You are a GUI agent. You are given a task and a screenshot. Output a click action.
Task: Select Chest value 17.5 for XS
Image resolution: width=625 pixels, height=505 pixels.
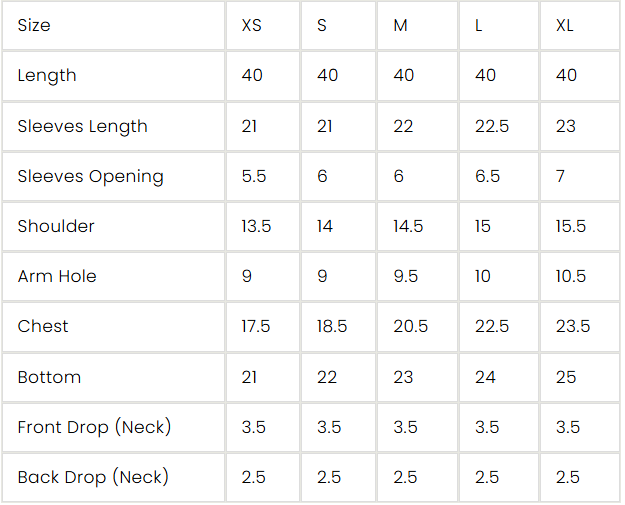(x=256, y=326)
